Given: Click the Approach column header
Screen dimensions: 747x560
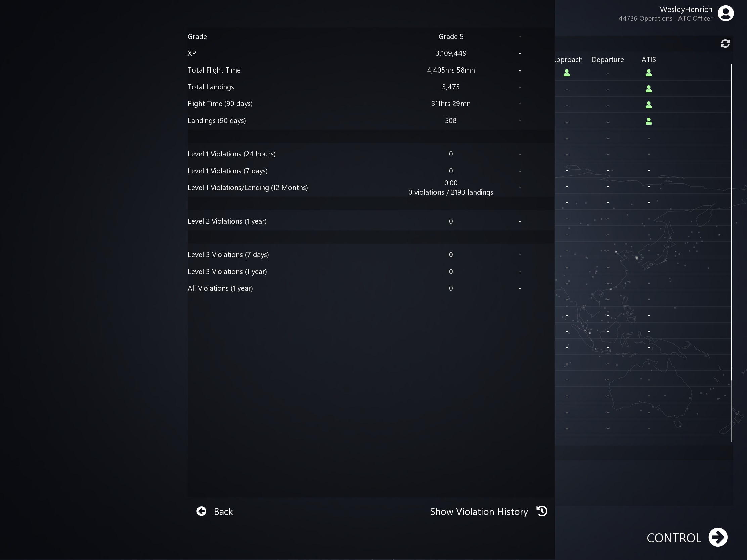Looking at the screenshot, I should (569, 60).
